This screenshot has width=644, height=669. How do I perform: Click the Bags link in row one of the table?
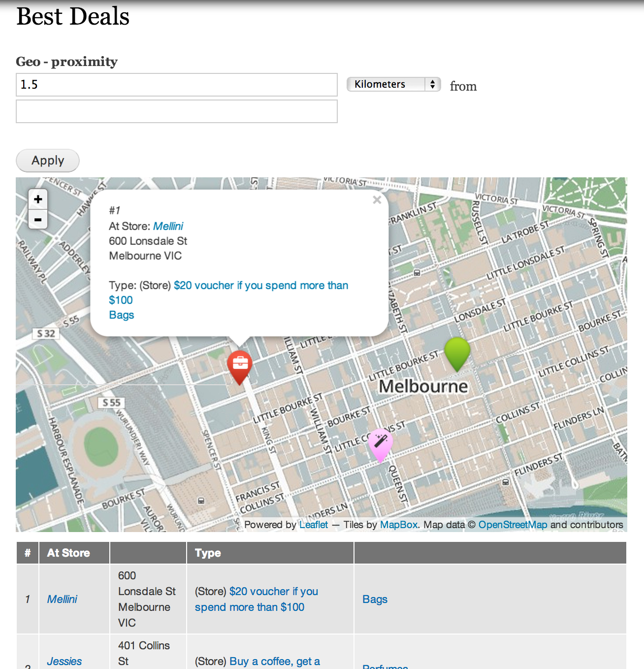click(375, 599)
